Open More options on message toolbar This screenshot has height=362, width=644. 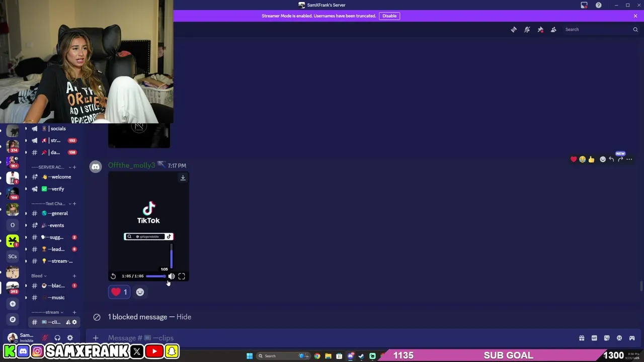(629, 159)
